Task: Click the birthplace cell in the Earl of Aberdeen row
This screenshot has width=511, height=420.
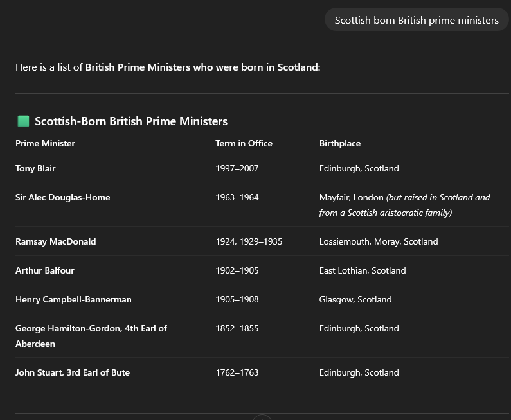Action: click(x=359, y=328)
